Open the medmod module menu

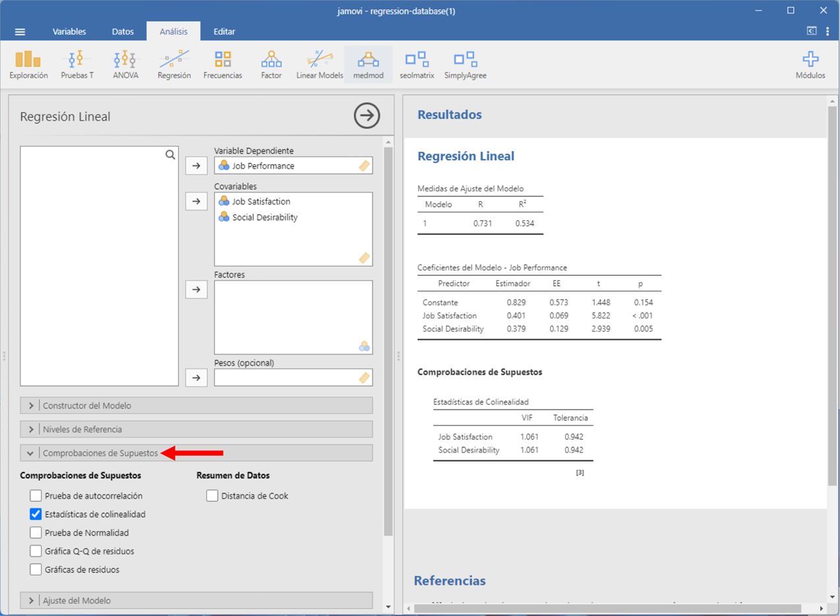point(368,66)
